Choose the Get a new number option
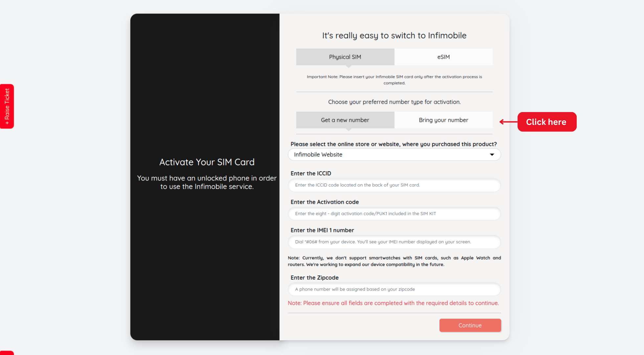The height and width of the screenshot is (355, 644). [x=345, y=120]
